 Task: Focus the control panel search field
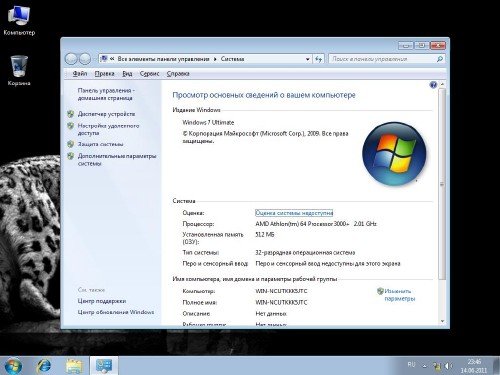coord(383,59)
